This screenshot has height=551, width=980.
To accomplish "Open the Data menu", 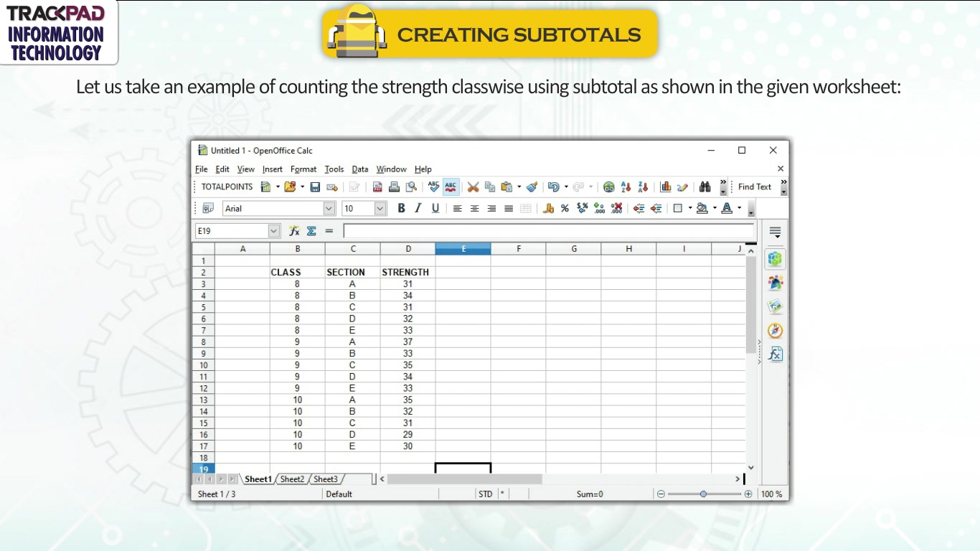I will [360, 169].
